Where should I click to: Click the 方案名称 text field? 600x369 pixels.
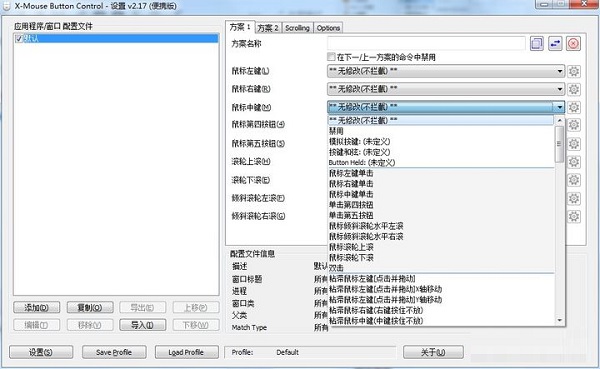(x=426, y=44)
